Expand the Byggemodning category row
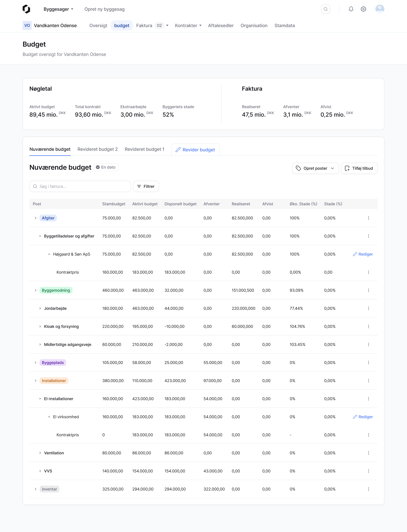Image resolution: width=407 pixels, height=532 pixels. pyautogui.click(x=36, y=290)
